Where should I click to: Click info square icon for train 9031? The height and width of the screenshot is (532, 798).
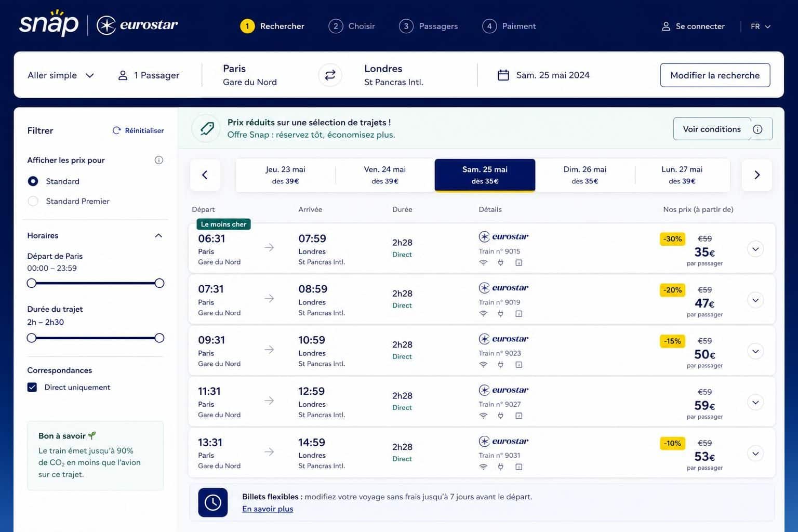[518, 467]
